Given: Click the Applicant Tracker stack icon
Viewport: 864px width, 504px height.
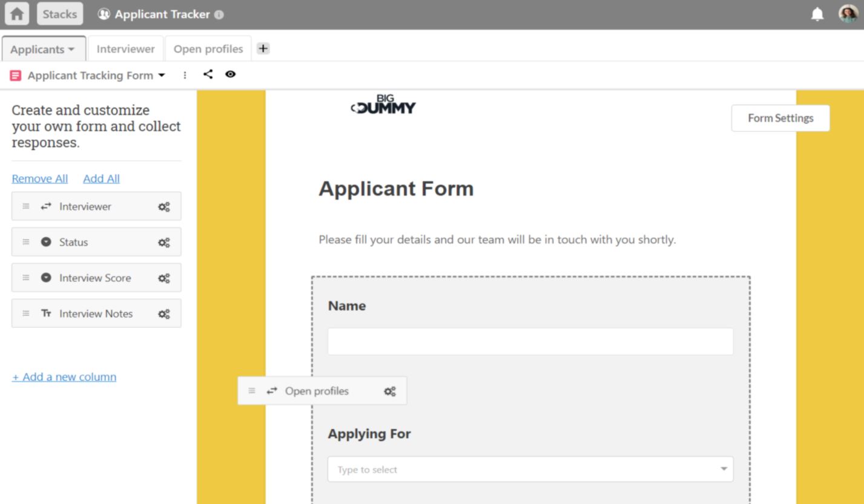Looking at the screenshot, I should point(104,14).
